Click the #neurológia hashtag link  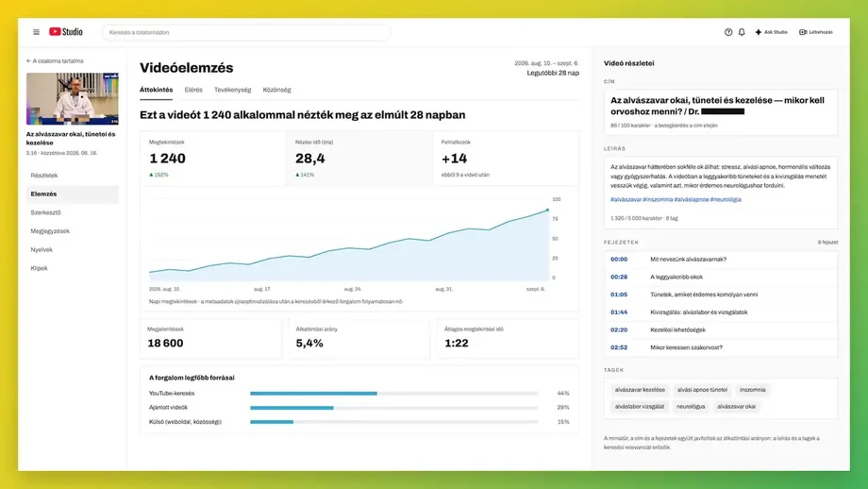tap(726, 199)
